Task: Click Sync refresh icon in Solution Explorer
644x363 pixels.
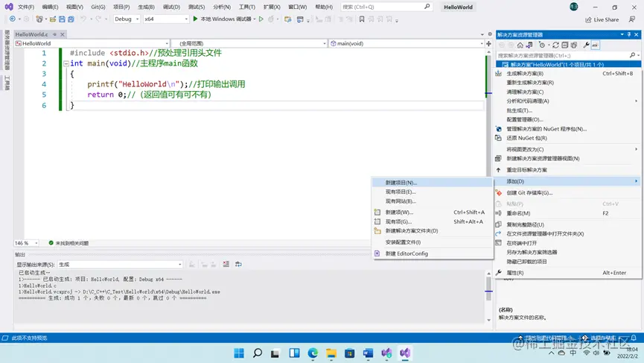Action: click(x=555, y=45)
